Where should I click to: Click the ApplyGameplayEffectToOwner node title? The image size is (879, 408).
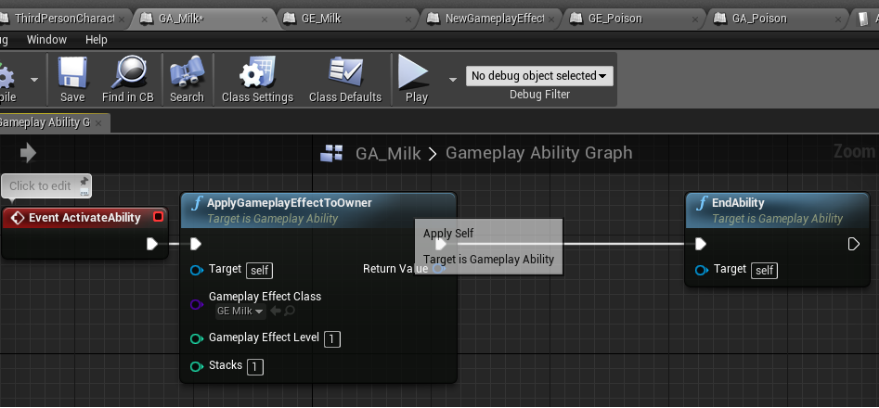[289, 202]
